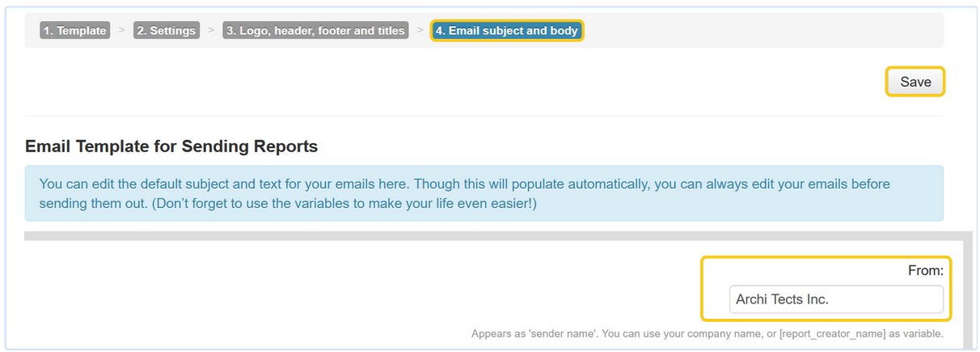Focus the From sender name field

point(835,299)
